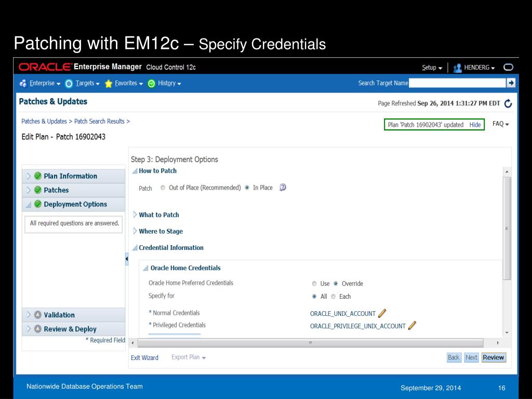Click the HENDERG user icon
Viewport: 532px width, 399px height.
pyautogui.click(x=457, y=68)
